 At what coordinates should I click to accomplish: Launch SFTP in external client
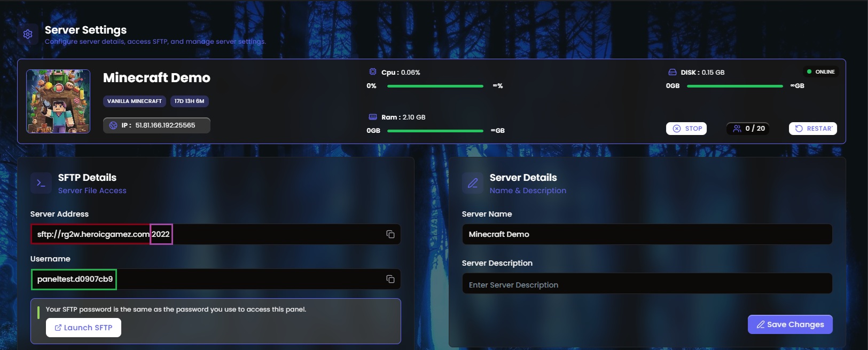(x=83, y=328)
